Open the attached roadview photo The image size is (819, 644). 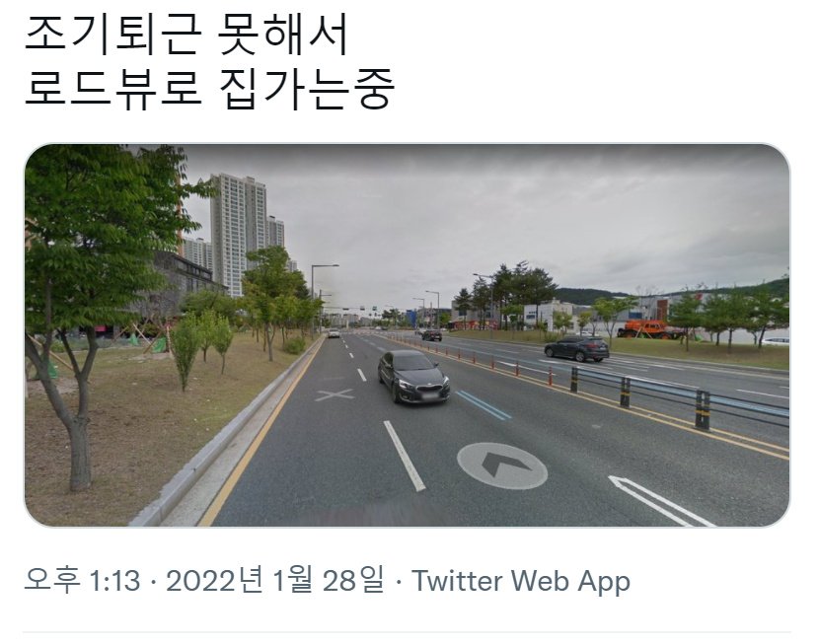click(408, 335)
